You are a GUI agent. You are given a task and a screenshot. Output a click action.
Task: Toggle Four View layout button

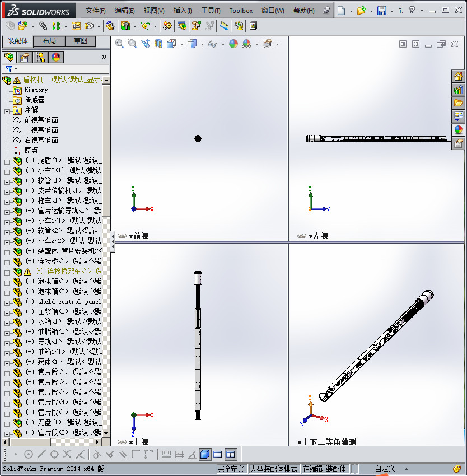[231, 454]
